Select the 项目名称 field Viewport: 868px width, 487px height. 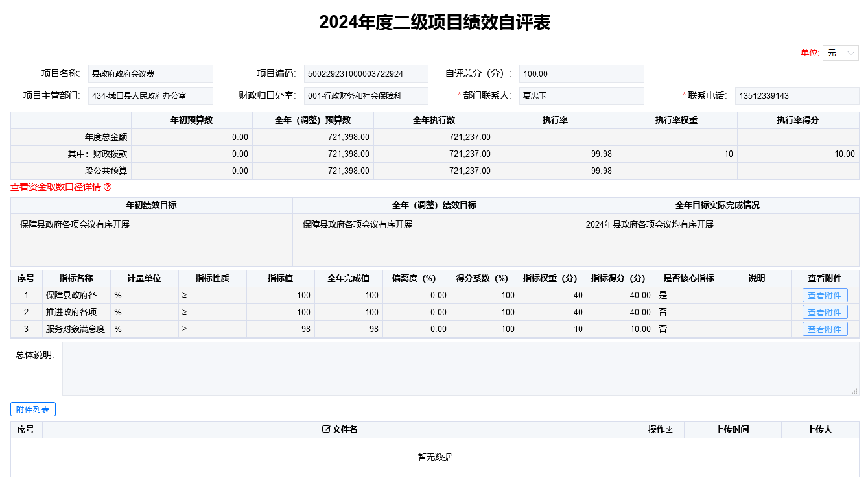point(150,74)
